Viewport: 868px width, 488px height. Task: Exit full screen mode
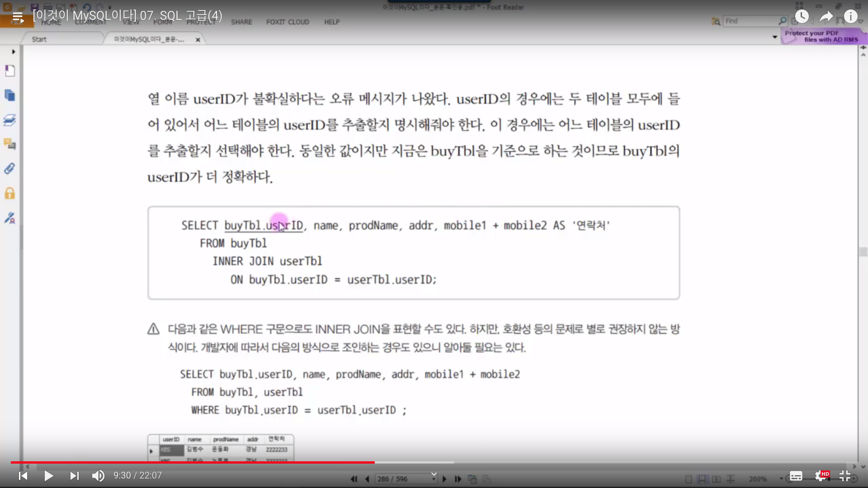[x=845, y=476]
